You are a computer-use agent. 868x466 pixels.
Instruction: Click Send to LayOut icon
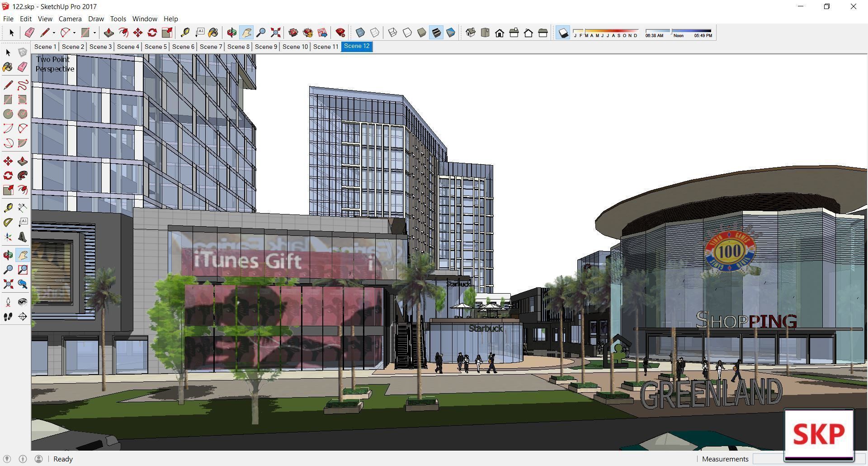pyautogui.click(x=322, y=33)
